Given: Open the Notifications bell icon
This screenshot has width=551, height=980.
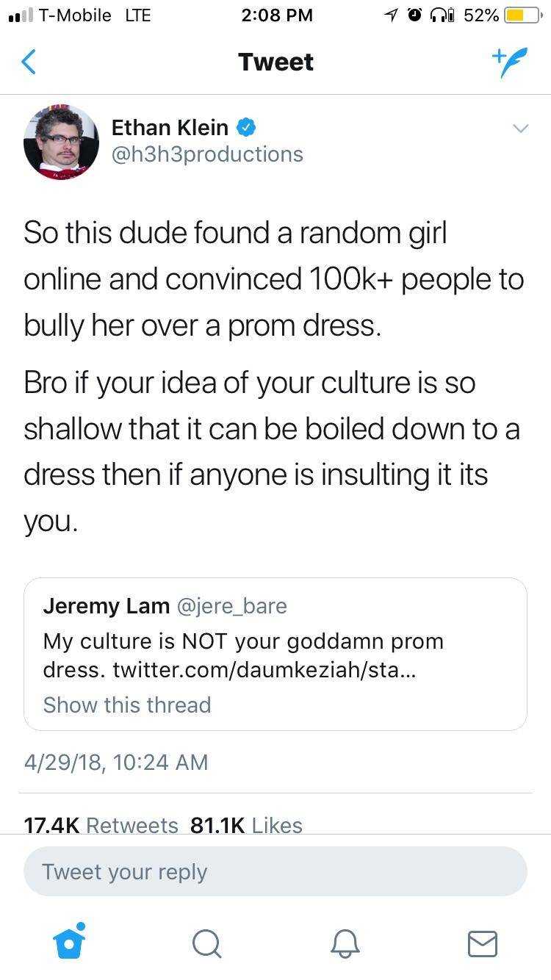Looking at the screenshot, I should [x=345, y=945].
